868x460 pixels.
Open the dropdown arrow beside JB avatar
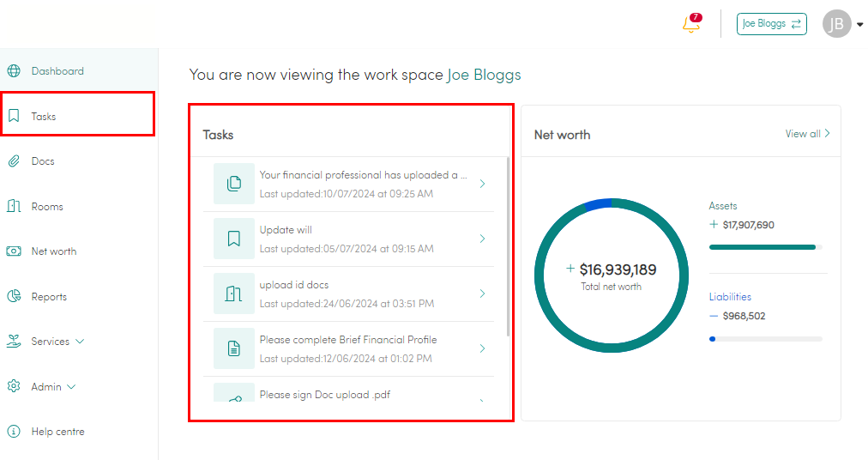coord(859,24)
